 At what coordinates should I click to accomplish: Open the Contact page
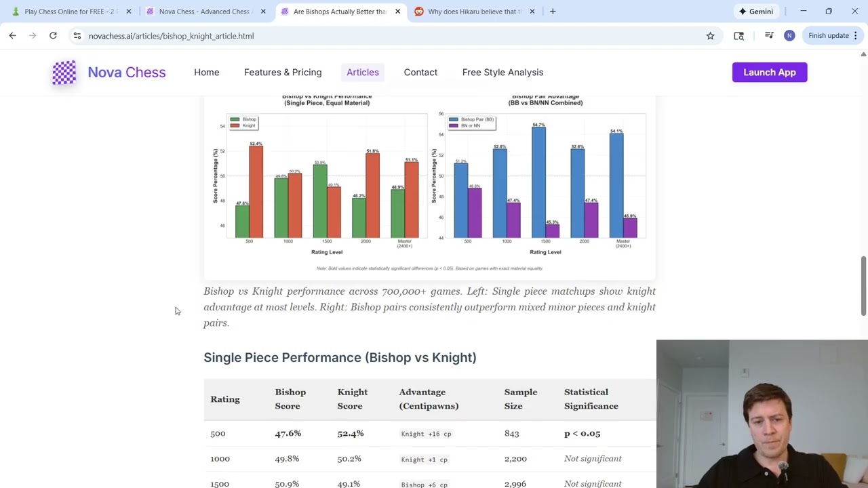pos(420,72)
